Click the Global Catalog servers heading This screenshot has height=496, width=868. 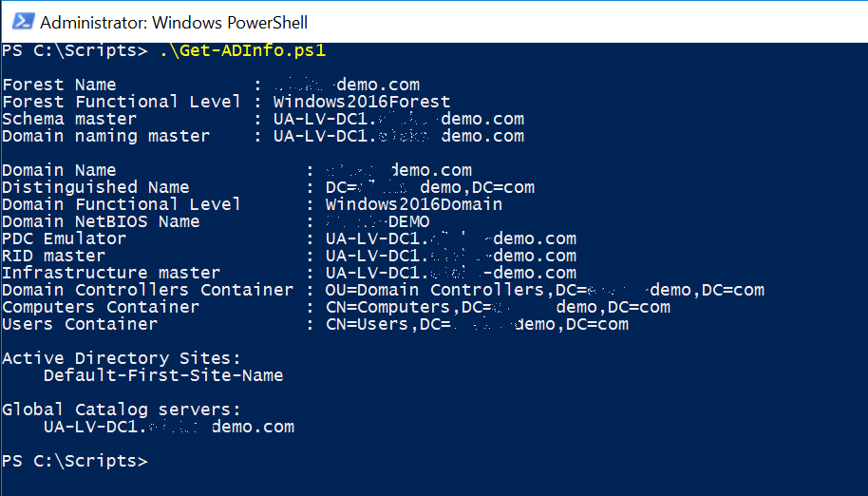click(122, 410)
